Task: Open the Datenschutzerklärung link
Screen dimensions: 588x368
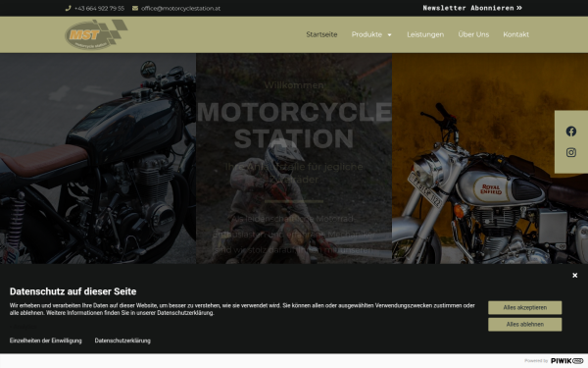Action: 122,341
